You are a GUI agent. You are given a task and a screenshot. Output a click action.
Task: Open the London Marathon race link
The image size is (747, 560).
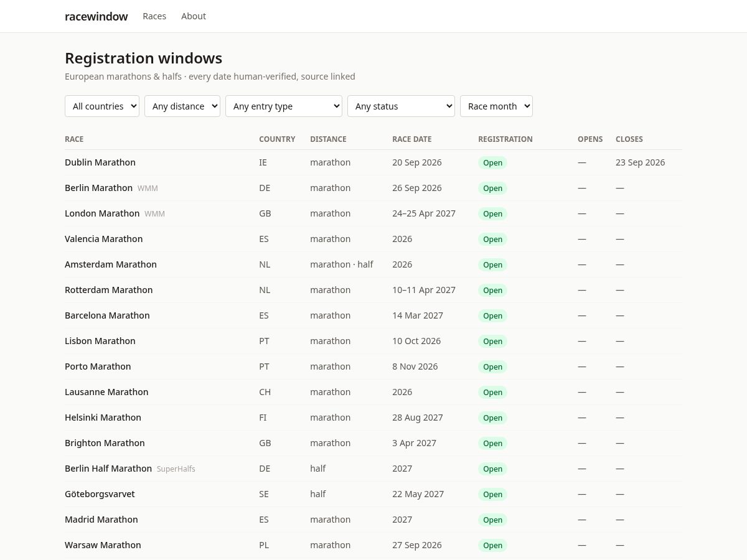[x=102, y=213]
